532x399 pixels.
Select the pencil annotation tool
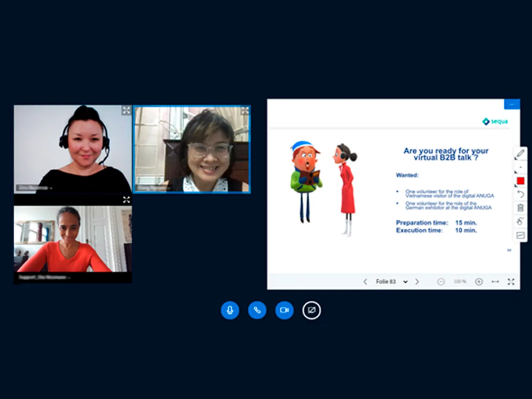click(x=520, y=154)
